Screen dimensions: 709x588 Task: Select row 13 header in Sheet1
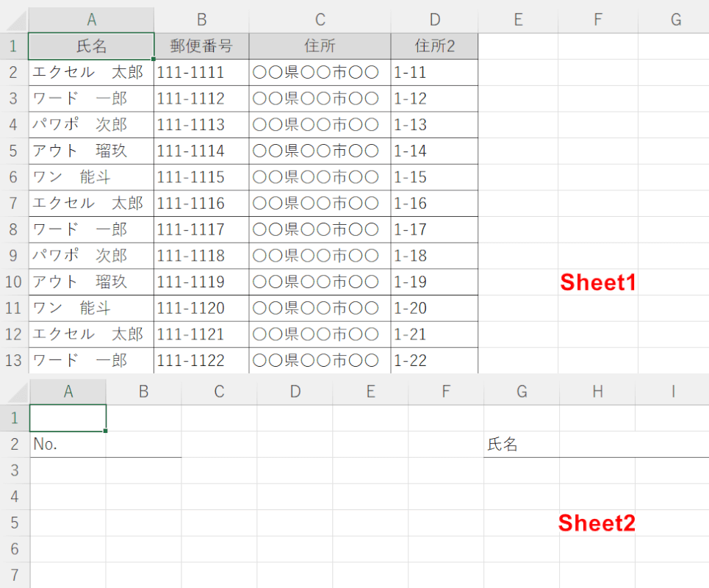(14, 360)
